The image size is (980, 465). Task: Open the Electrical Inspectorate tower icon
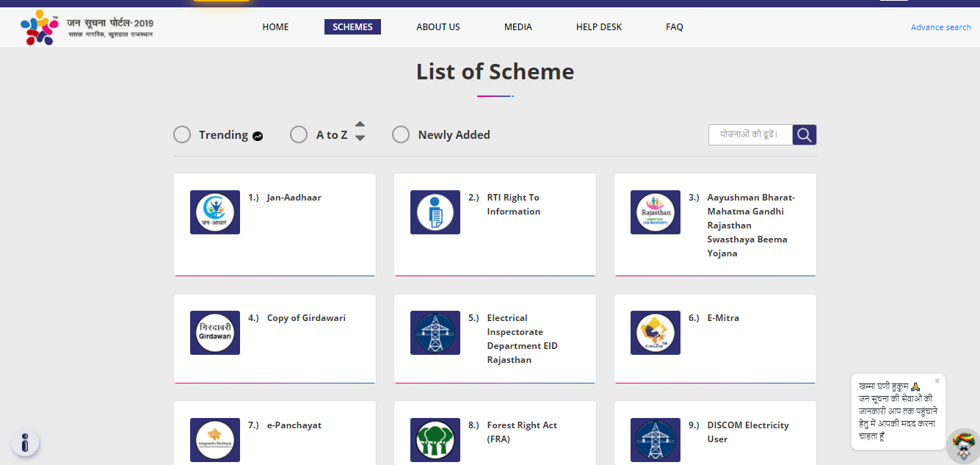(435, 333)
